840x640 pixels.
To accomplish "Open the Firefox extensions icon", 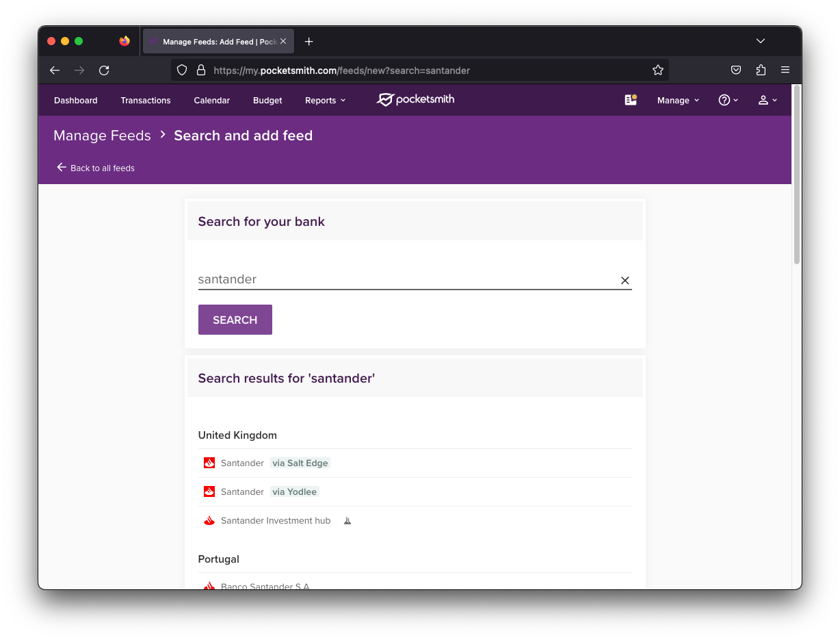I will click(761, 71).
